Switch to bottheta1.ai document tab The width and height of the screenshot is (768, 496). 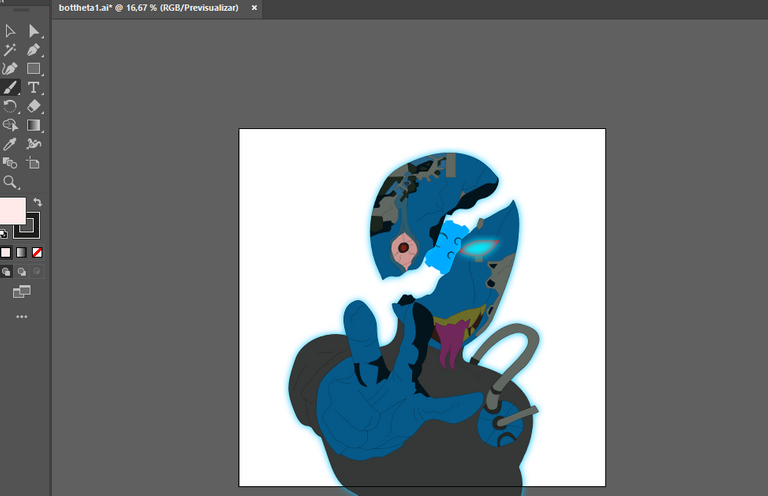click(148, 8)
